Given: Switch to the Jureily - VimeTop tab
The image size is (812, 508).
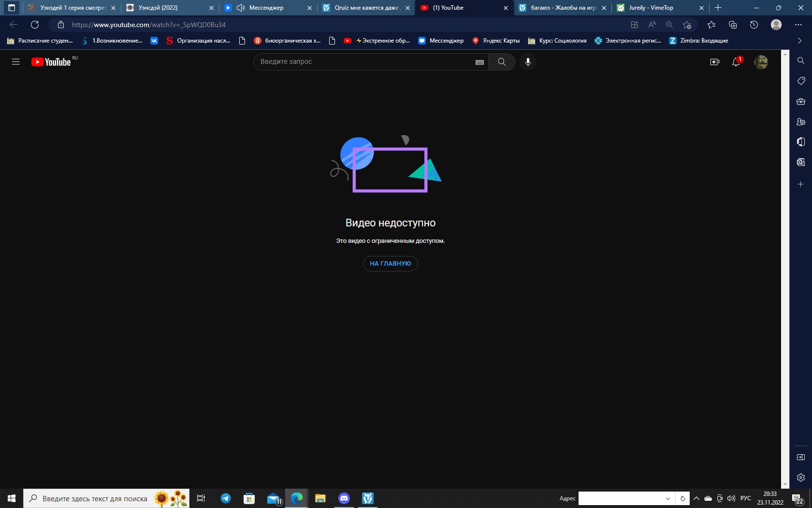Looking at the screenshot, I should (x=656, y=8).
